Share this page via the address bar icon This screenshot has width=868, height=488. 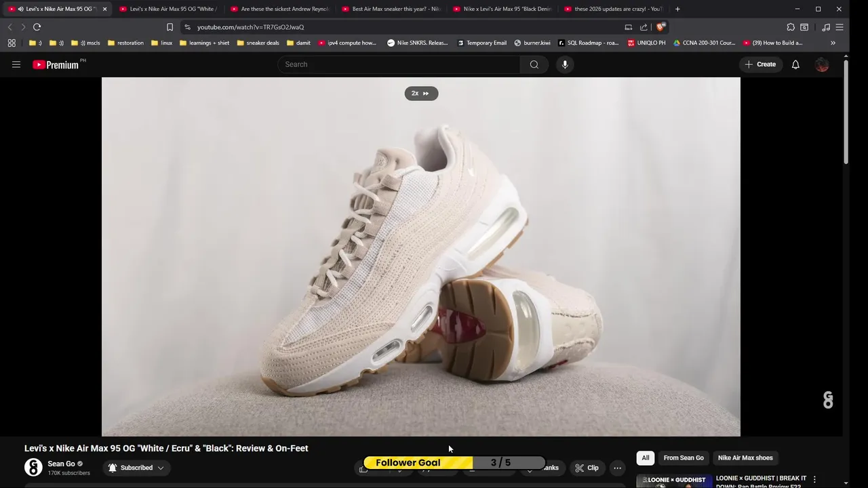click(x=644, y=27)
